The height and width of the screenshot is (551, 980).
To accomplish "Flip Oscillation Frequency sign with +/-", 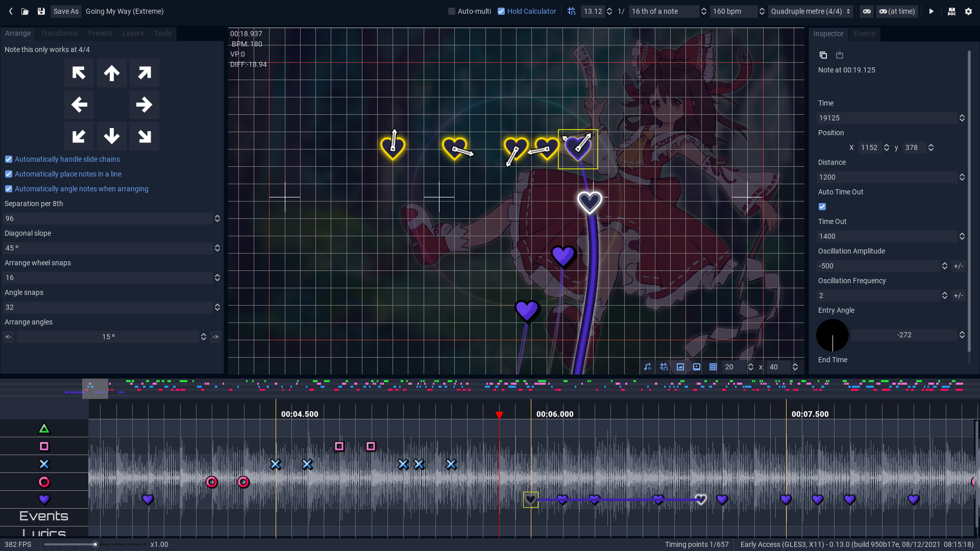I will [959, 295].
